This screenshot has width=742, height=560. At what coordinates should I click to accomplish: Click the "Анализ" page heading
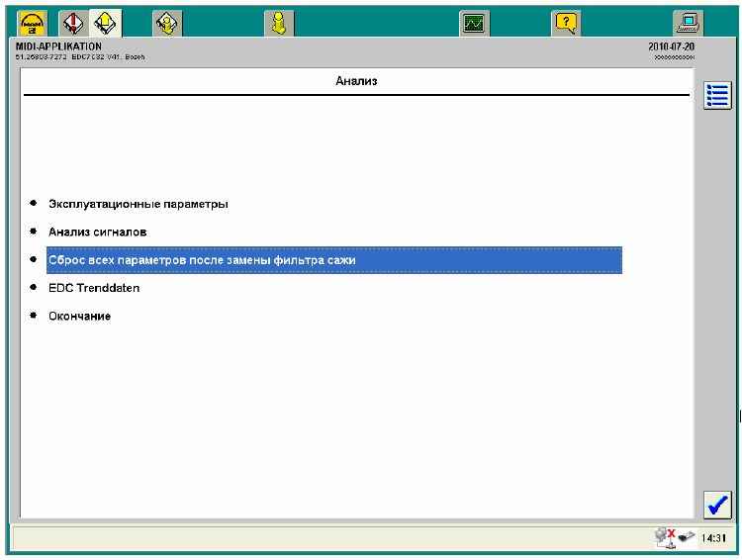(x=356, y=80)
